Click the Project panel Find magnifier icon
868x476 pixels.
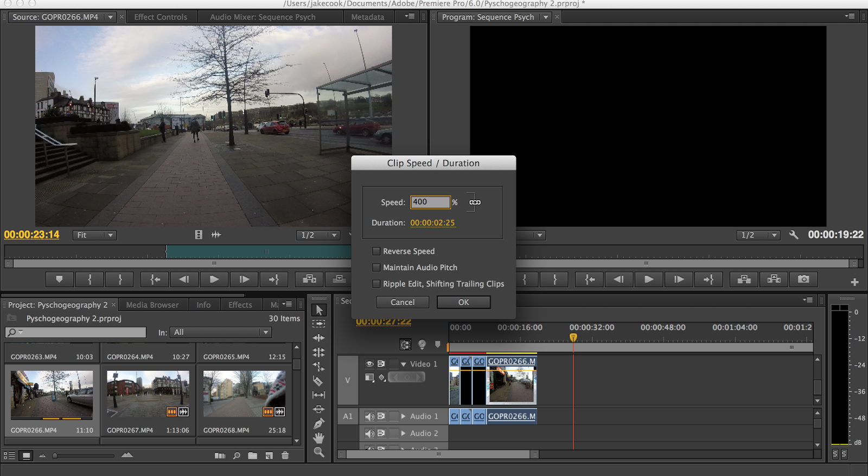237,455
